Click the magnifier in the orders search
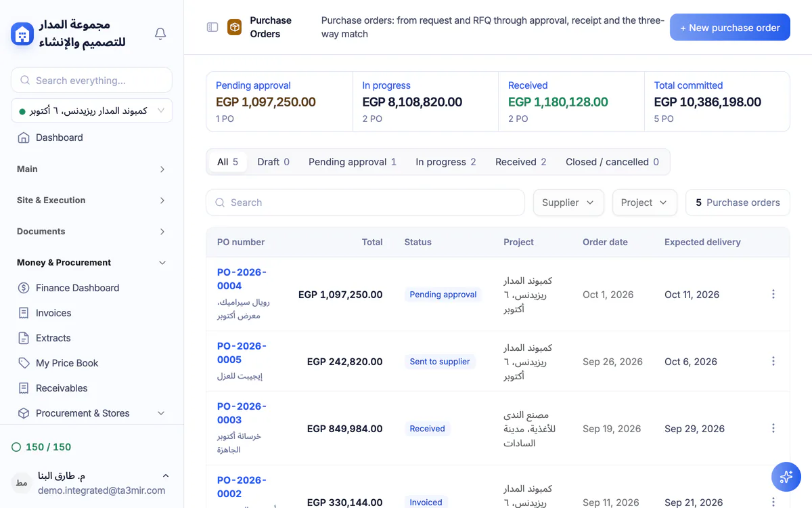 (x=220, y=203)
